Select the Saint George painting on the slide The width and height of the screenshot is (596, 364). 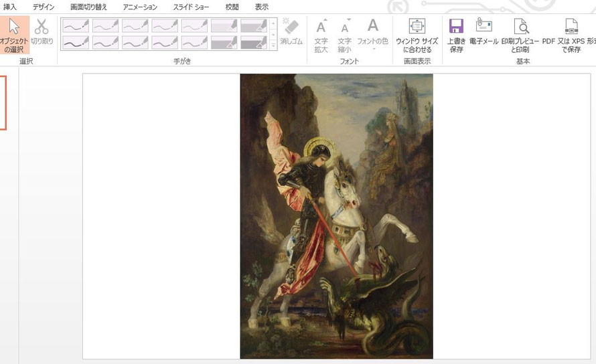point(336,216)
